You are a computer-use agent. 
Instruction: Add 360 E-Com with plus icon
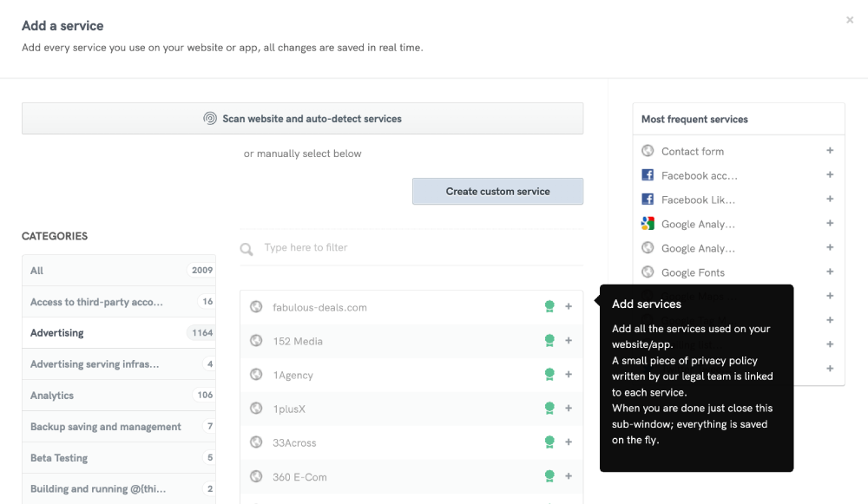tap(569, 476)
